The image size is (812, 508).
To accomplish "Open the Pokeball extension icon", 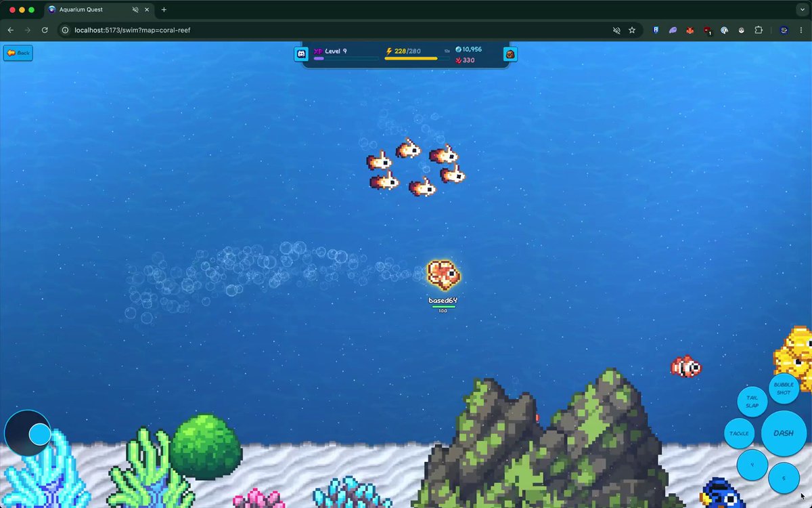I will [x=741, y=30].
